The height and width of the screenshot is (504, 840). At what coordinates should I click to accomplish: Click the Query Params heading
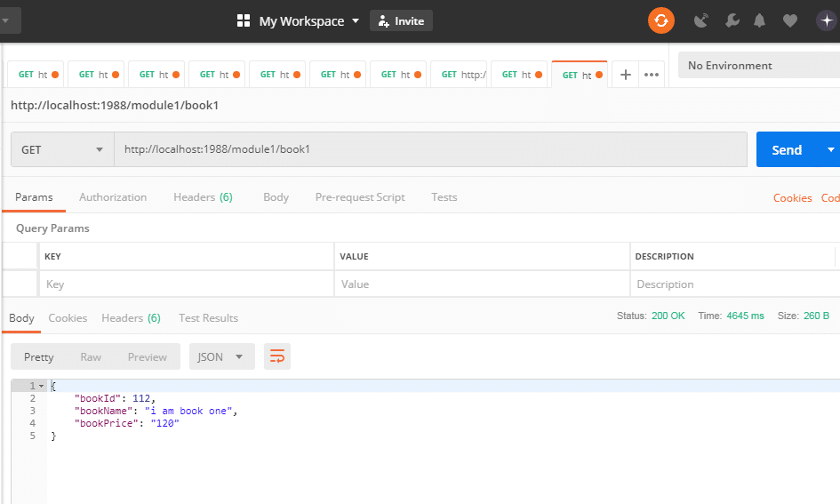point(52,228)
